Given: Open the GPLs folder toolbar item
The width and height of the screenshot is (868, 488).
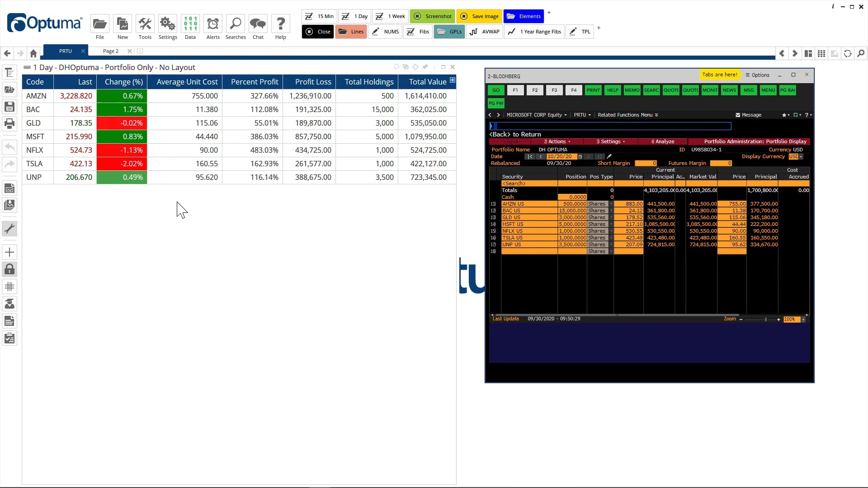Looking at the screenshot, I should (449, 32).
